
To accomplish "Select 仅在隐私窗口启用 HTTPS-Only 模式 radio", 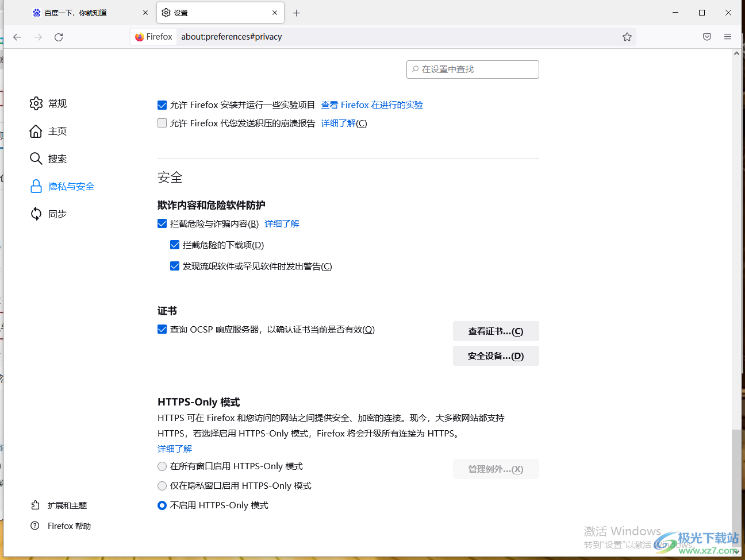I will (x=162, y=486).
